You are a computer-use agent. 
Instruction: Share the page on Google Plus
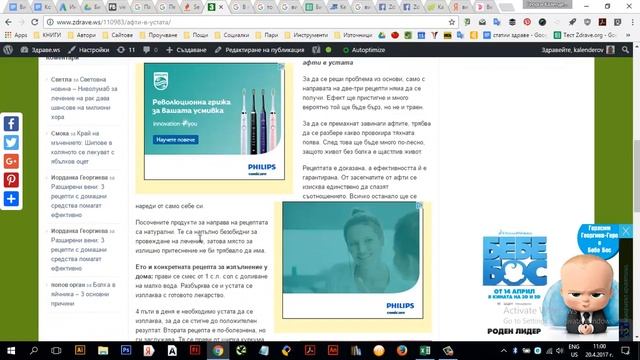[11, 161]
